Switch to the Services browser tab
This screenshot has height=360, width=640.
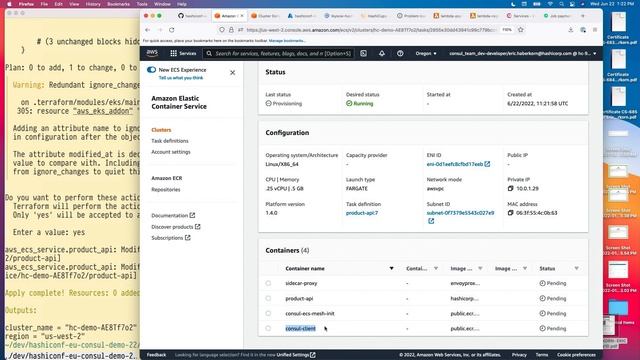click(520, 16)
